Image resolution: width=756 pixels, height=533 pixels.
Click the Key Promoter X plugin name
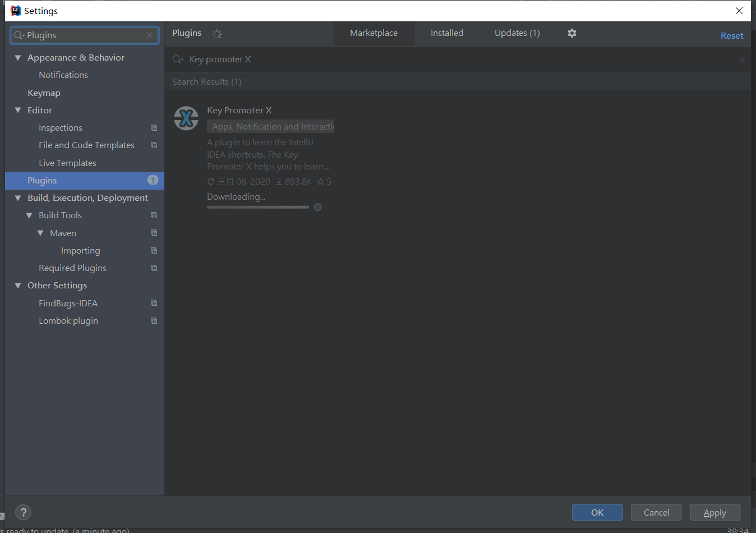point(239,111)
